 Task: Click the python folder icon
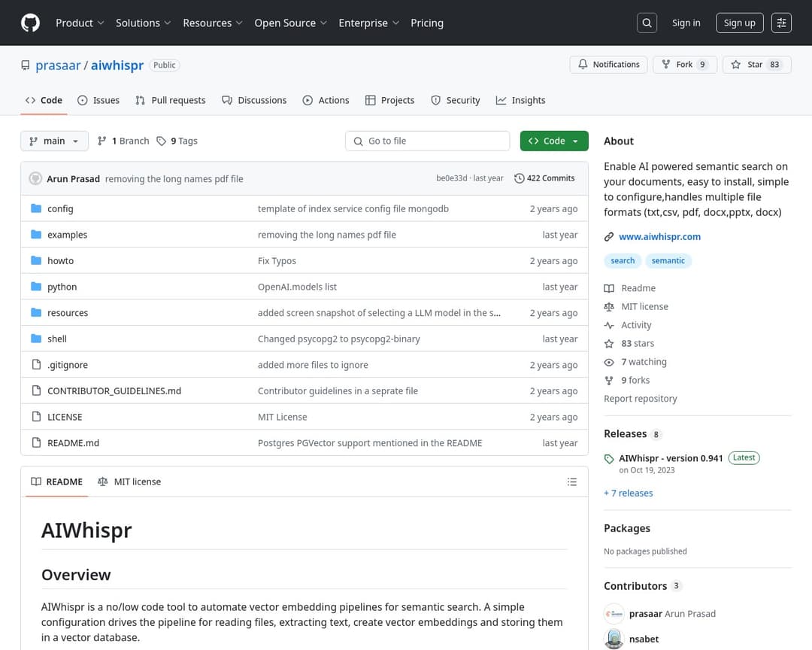[x=36, y=286]
